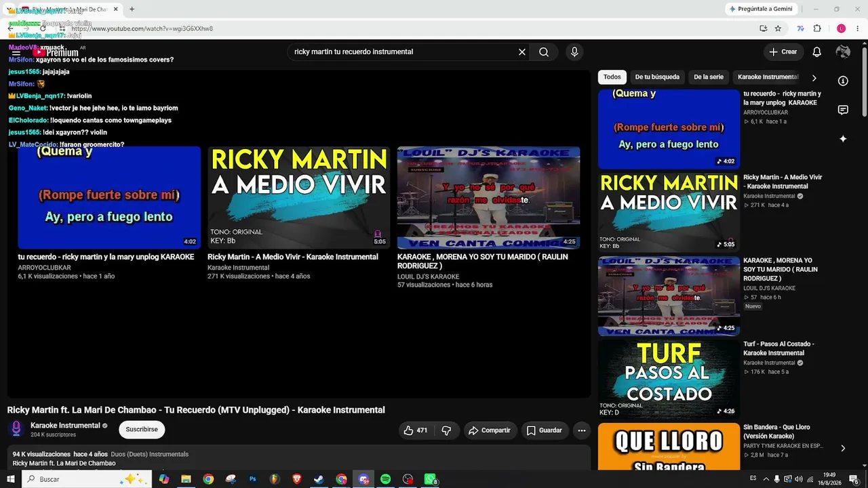Viewport: 868px width, 488px height.
Task: Select the Karaoke Instrumental filter chip
Action: click(x=768, y=77)
